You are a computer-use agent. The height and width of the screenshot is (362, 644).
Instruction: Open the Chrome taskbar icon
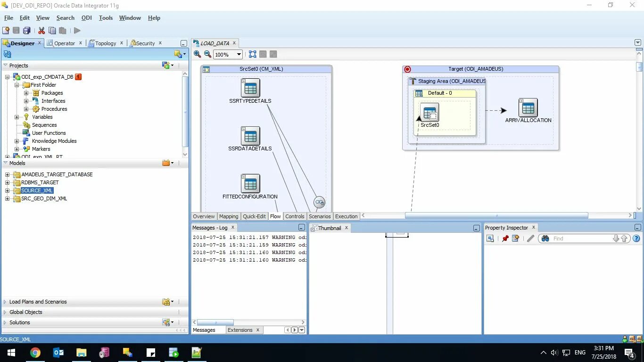(x=35, y=352)
